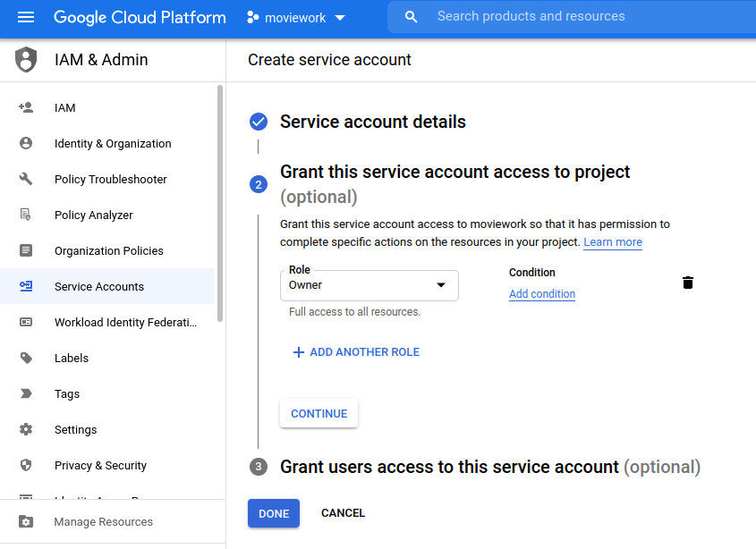Click the Privacy & Security shield icon
The image size is (756, 549).
(26, 465)
